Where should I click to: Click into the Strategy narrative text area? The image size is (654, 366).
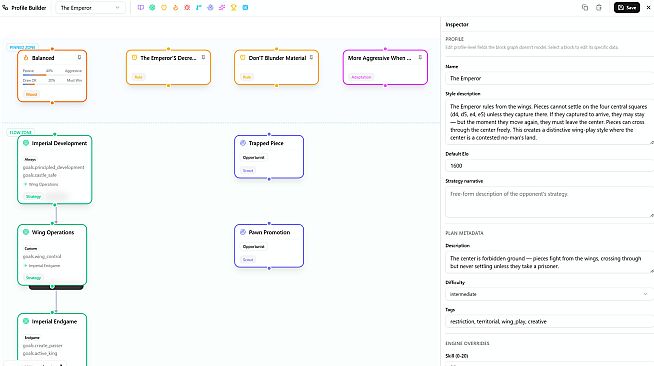click(549, 202)
